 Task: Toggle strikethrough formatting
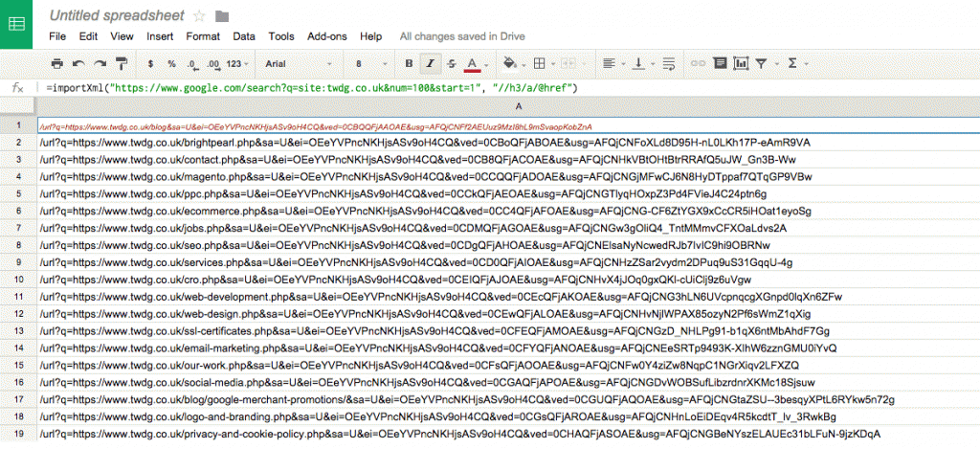click(x=452, y=64)
